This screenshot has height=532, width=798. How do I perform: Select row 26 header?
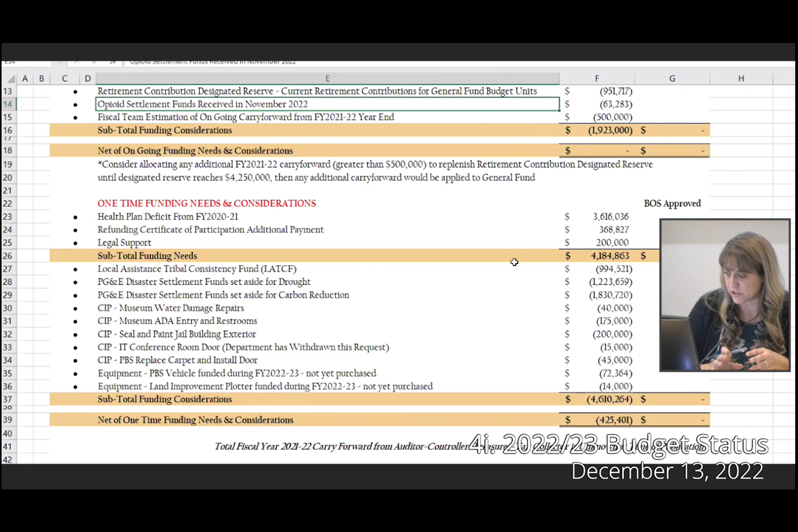(8, 256)
